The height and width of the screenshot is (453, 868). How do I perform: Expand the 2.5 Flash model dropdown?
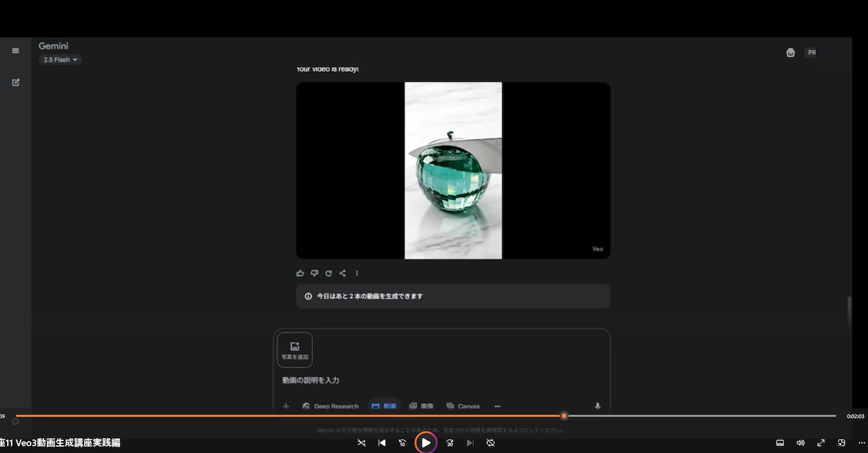tap(60, 60)
